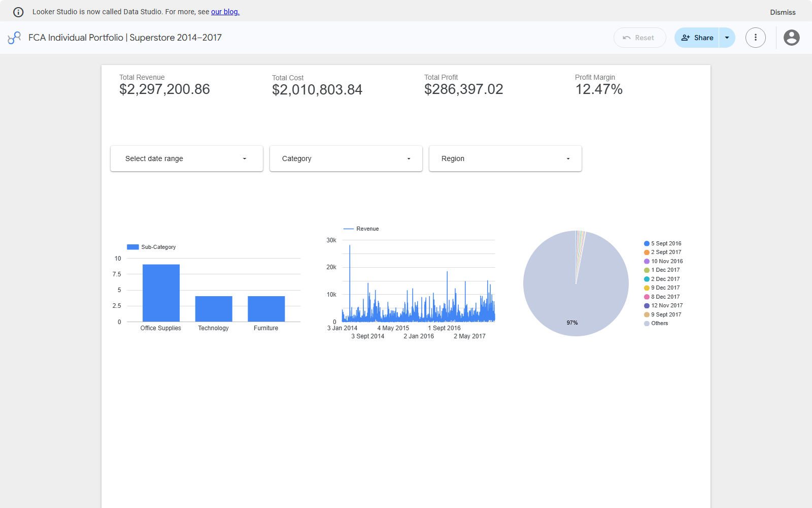Click the Looker Studio logo icon
The width and height of the screenshot is (812, 508).
14,38
